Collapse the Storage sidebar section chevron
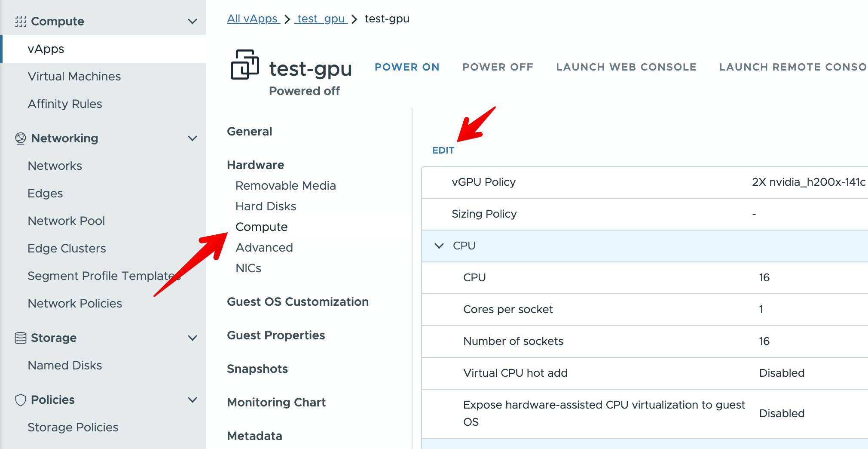This screenshot has height=449, width=868. [193, 338]
